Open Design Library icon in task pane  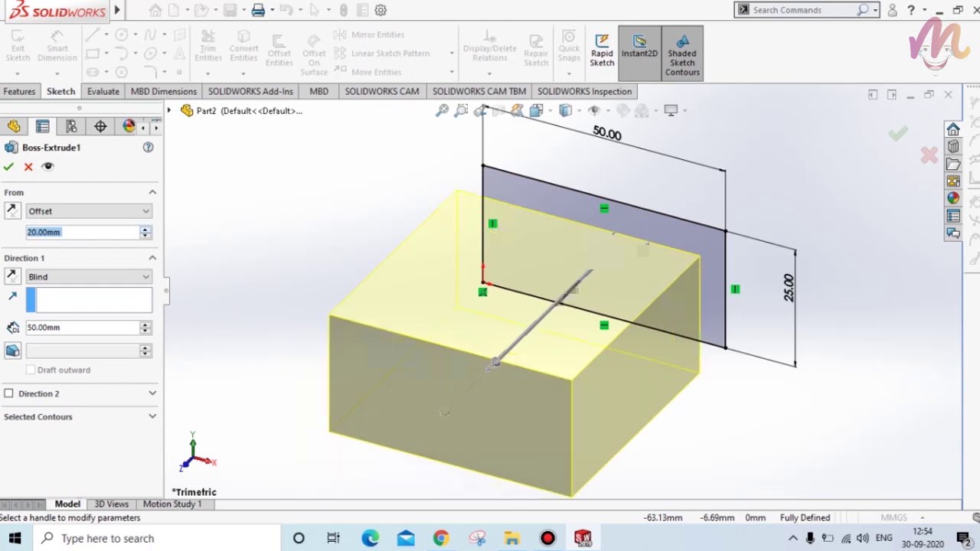(x=953, y=146)
